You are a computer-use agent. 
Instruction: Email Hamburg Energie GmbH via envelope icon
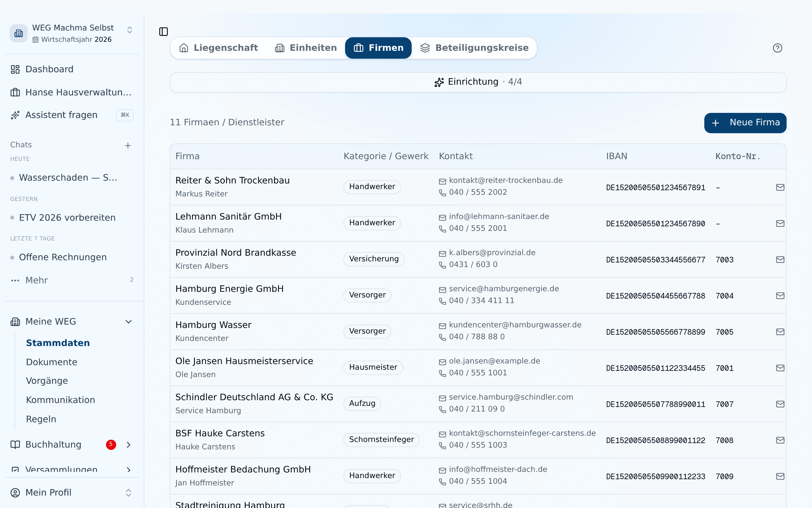coord(780,296)
